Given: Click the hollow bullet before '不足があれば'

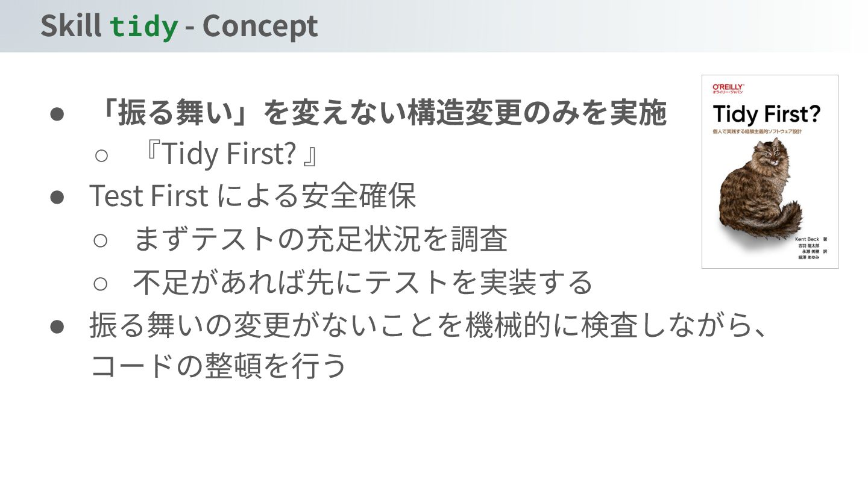Looking at the screenshot, I should tap(101, 283).
